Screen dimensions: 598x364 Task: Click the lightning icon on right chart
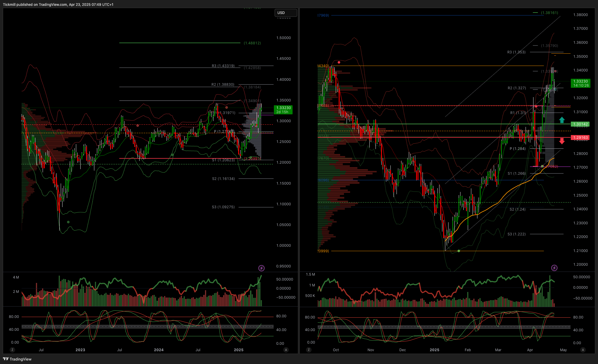click(x=554, y=268)
